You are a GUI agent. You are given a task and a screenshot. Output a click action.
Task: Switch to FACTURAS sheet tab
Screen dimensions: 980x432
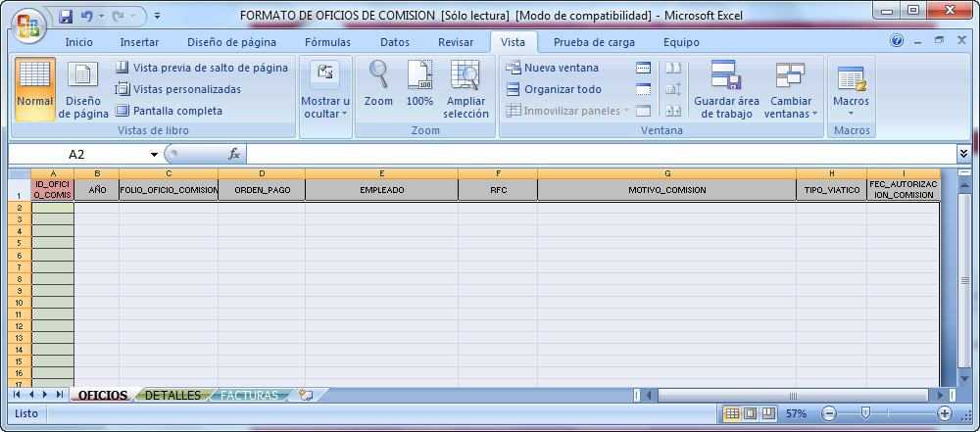point(249,395)
